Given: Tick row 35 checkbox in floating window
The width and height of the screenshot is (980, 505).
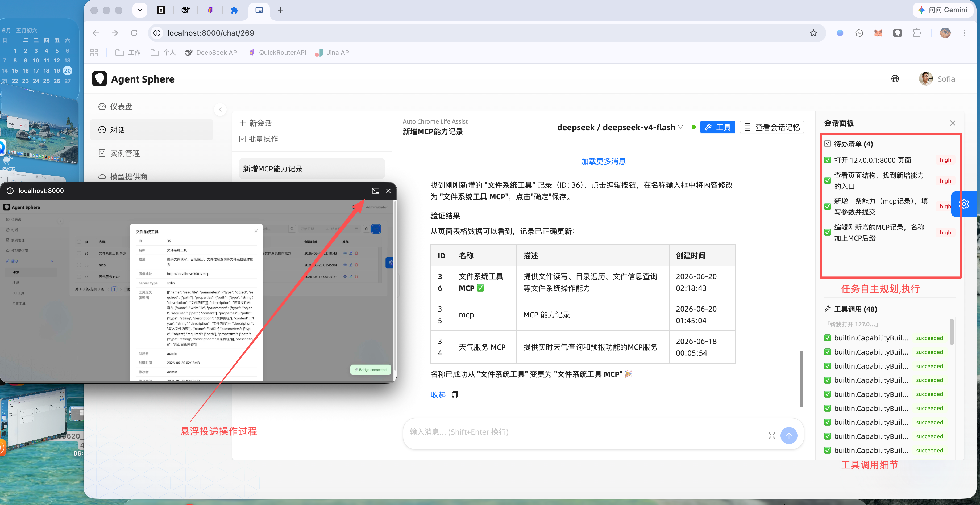Looking at the screenshot, I should tap(79, 265).
